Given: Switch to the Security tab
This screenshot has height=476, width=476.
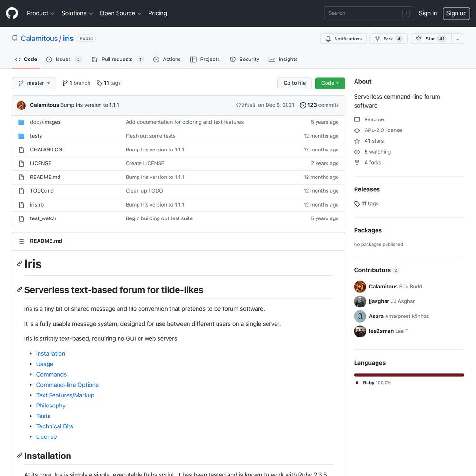Looking at the screenshot, I should (x=244, y=59).
